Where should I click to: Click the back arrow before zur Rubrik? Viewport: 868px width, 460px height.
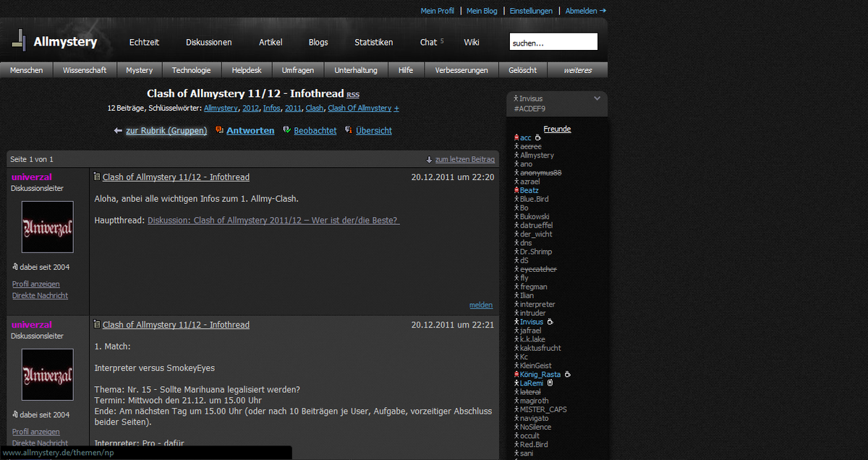click(x=118, y=131)
